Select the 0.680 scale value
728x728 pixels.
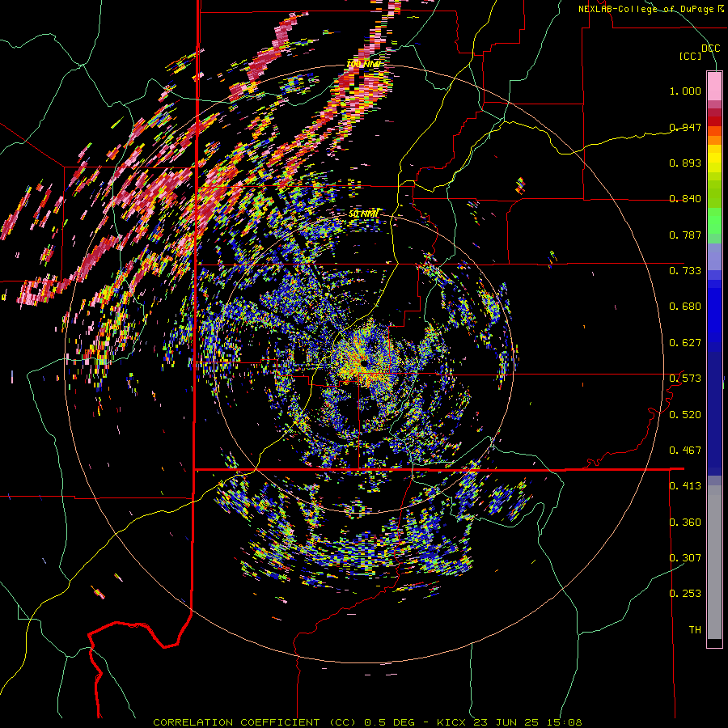(685, 307)
